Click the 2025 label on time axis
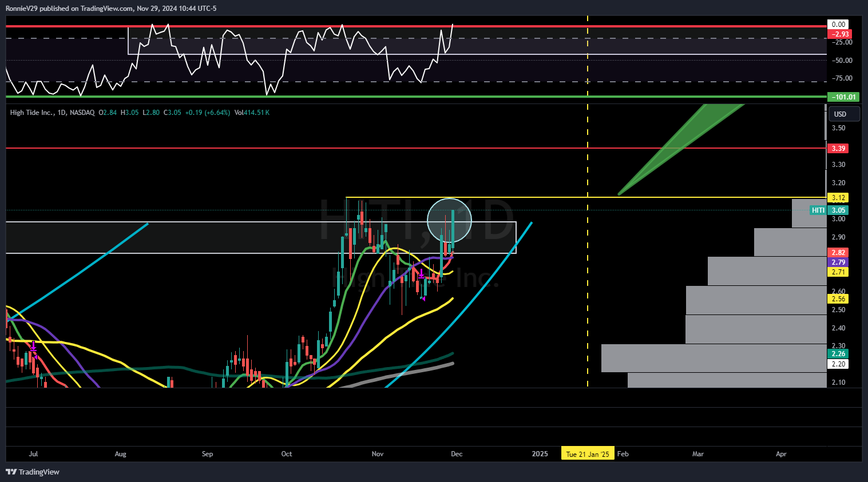Image resolution: width=868 pixels, height=482 pixels. (540, 454)
